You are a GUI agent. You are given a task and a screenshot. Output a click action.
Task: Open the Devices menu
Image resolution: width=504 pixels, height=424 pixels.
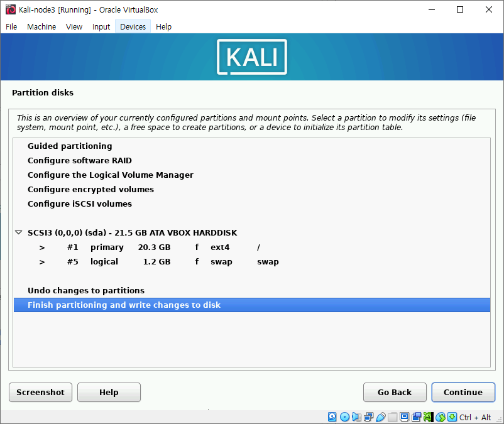tap(133, 26)
